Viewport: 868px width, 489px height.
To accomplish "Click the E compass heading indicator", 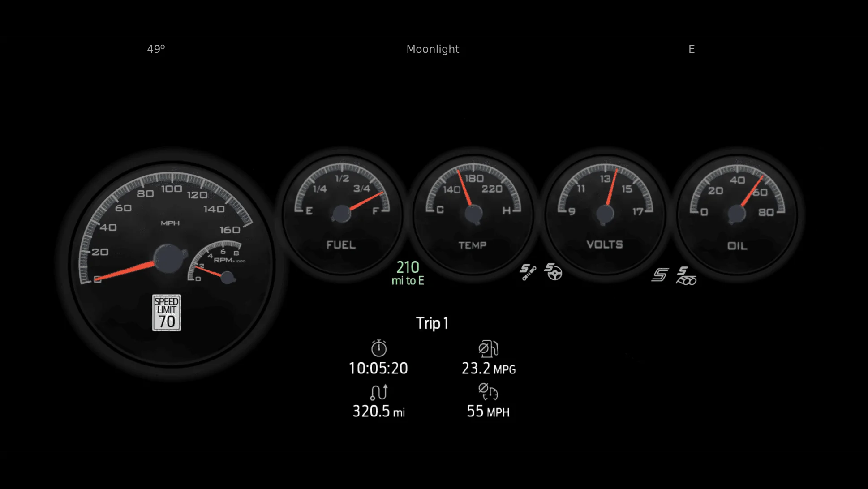I will click(692, 49).
